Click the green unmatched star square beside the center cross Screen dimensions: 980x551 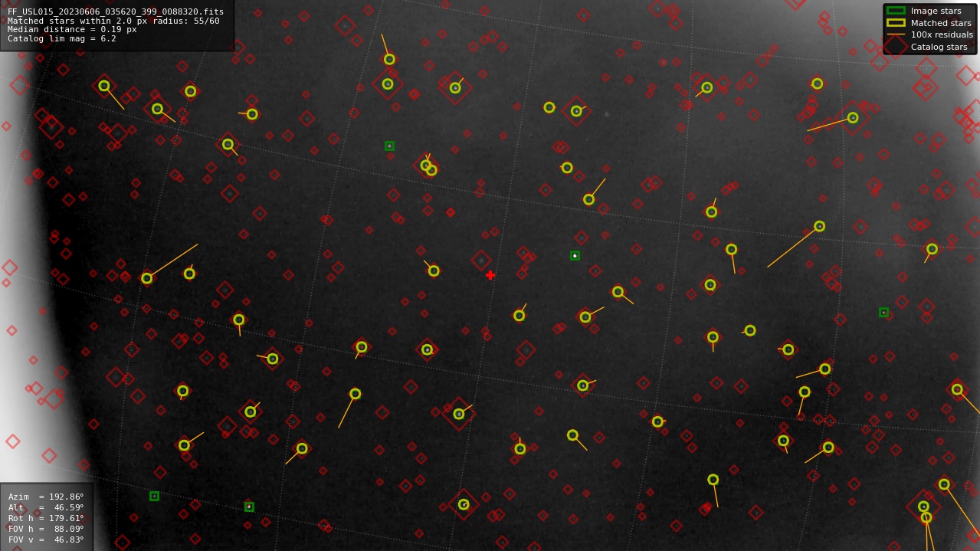point(575,255)
